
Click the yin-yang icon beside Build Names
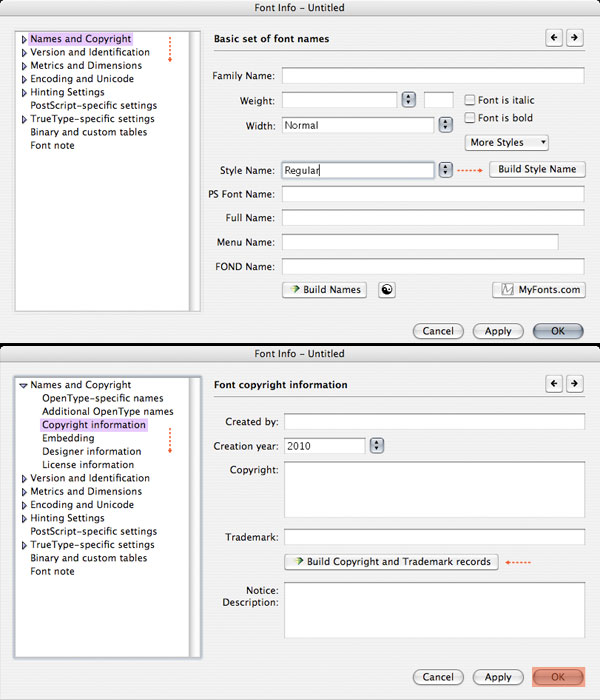coord(387,290)
